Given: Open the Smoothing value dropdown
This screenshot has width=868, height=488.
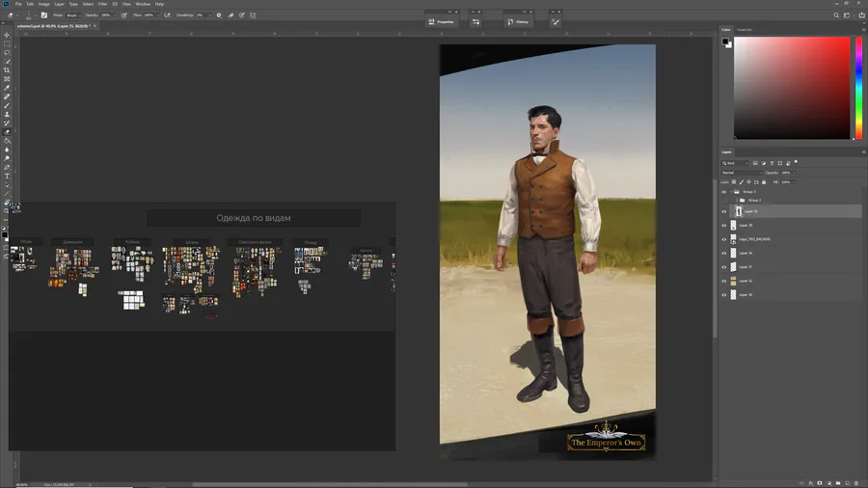Looking at the screenshot, I should pos(208,15).
